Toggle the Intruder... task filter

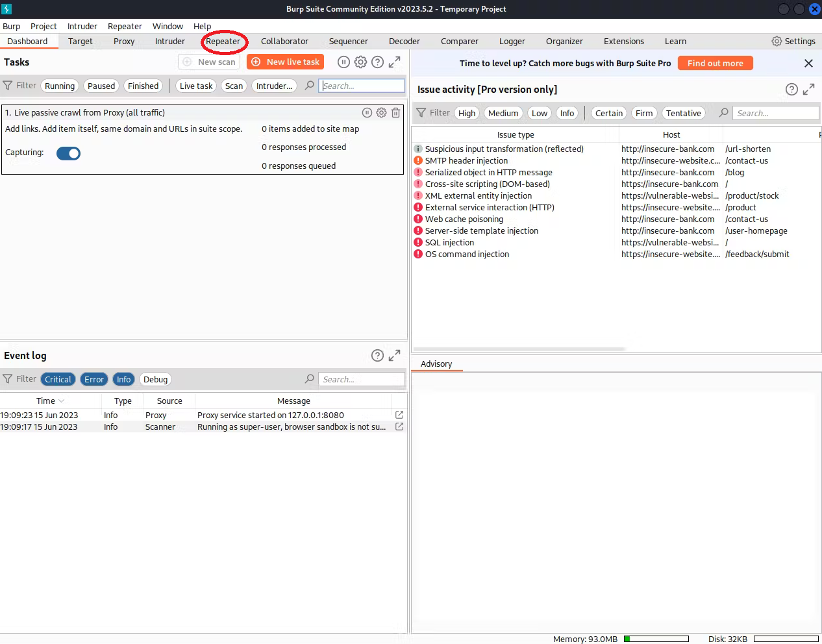(274, 86)
